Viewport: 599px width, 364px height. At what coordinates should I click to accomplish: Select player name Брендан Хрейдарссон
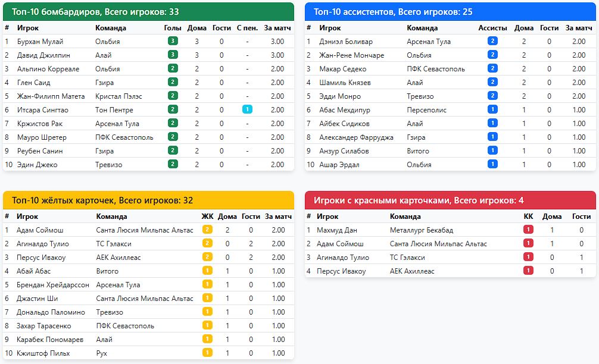pos(53,285)
